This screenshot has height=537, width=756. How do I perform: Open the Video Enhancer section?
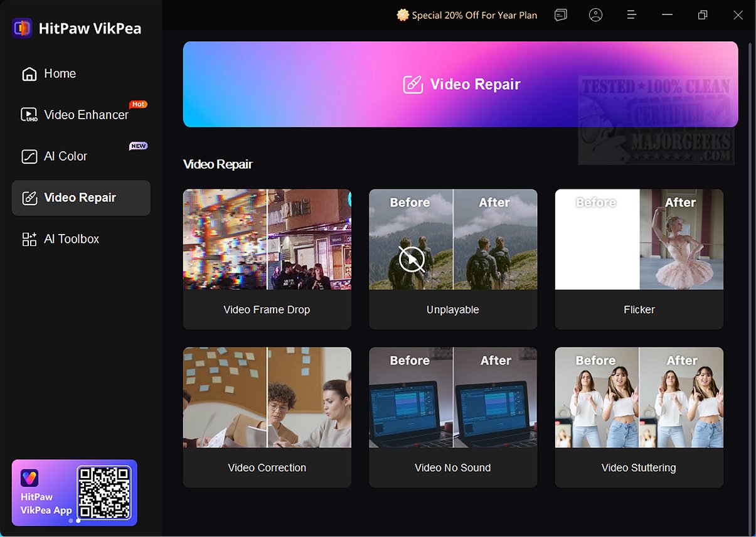point(81,115)
